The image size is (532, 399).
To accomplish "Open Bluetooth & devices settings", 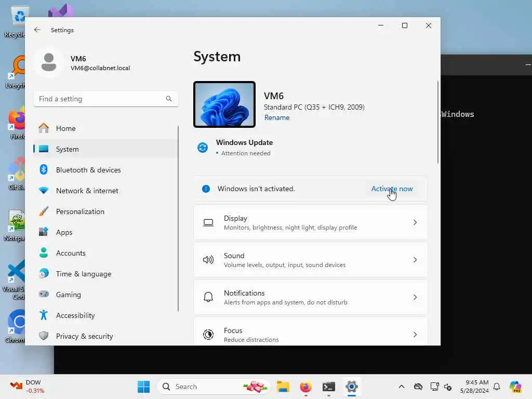I will coord(106,170).
